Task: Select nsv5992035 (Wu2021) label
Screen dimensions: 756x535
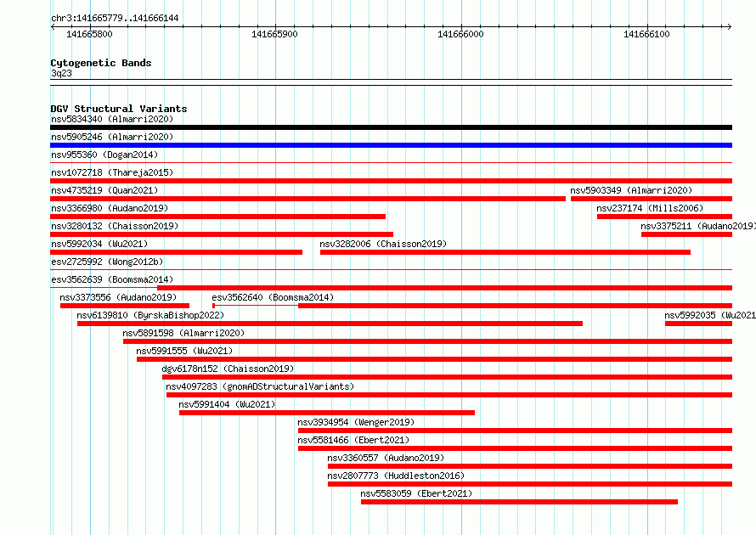Action: point(710,315)
